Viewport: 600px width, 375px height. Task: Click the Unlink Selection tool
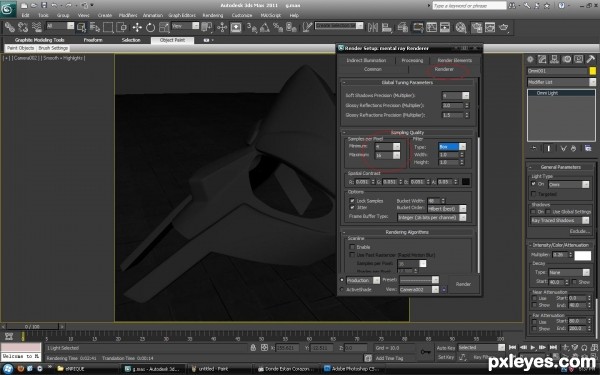pyautogui.click(x=23, y=28)
